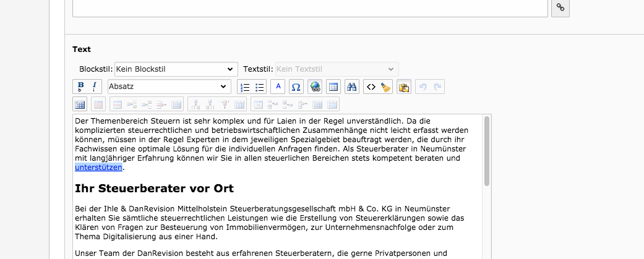The image size is (644, 259).
Task: Click the clean-up formatting broom icon
Action: point(385,87)
